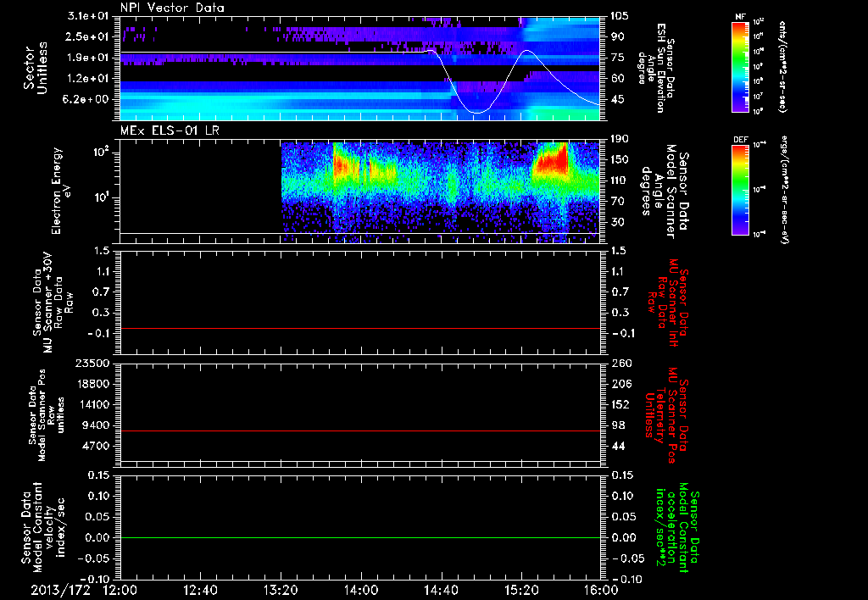The width and height of the screenshot is (868, 600).
Task: Click the NF color scale bar
Action: point(741,67)
